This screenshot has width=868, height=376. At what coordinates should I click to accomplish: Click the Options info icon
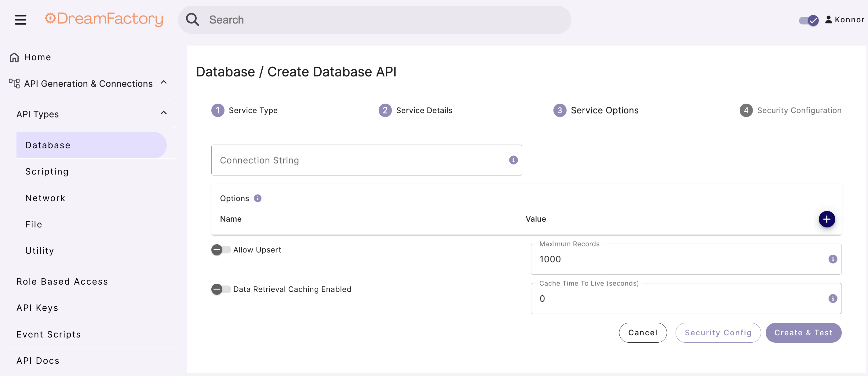257,198
